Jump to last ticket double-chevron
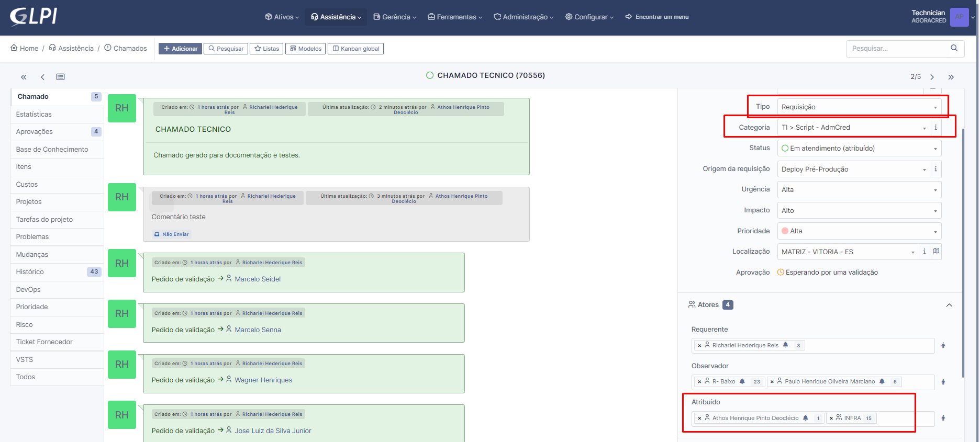 click(951, 77)
